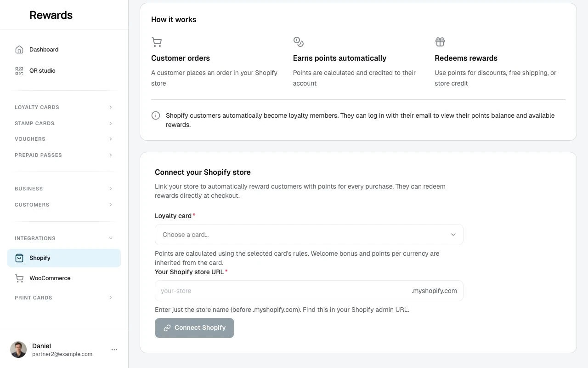This screenshot has width=588, height=368.
Task: Click the Connect Shopify button
Action: coord(194,328)
